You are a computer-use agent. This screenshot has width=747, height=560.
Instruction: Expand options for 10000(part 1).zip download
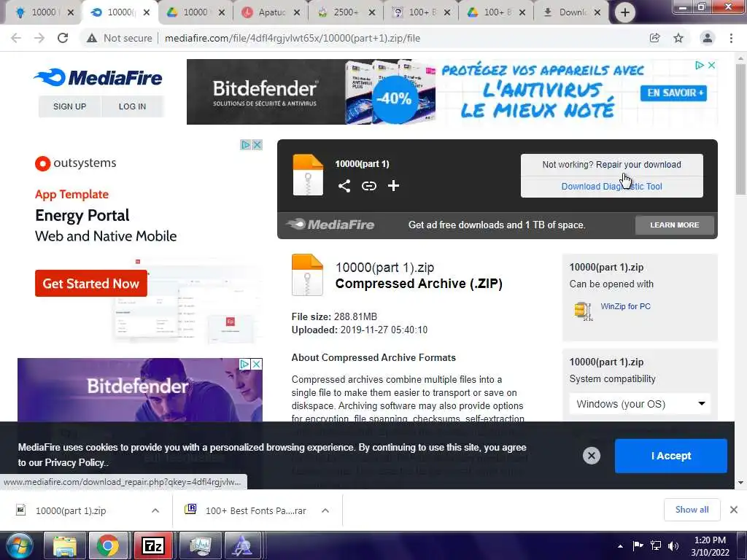click(x=155, y=510)
